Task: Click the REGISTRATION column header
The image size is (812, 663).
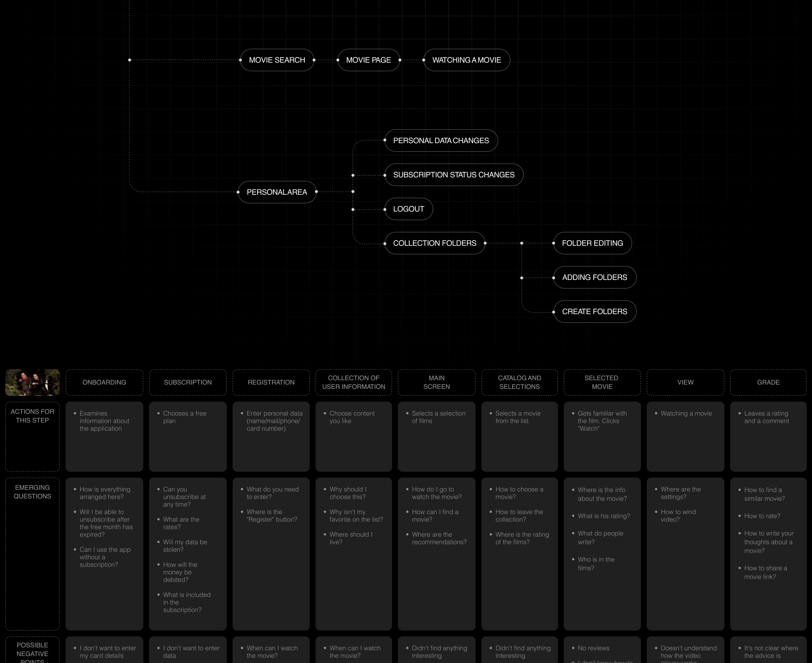Action: 271,382
